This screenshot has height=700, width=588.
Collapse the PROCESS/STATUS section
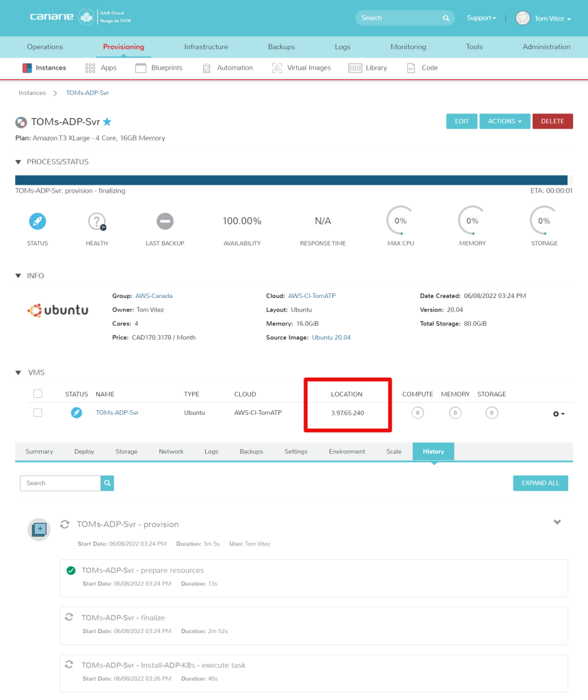point(18,162)
